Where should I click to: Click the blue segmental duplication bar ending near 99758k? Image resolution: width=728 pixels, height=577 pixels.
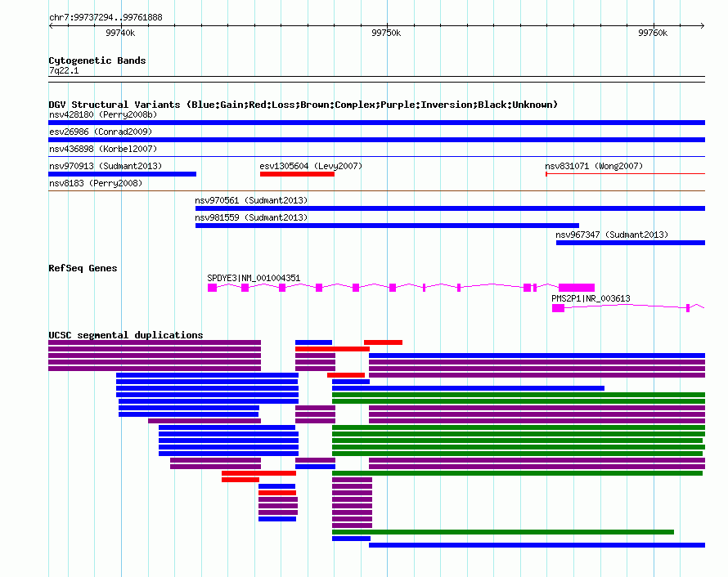(468, 388)
